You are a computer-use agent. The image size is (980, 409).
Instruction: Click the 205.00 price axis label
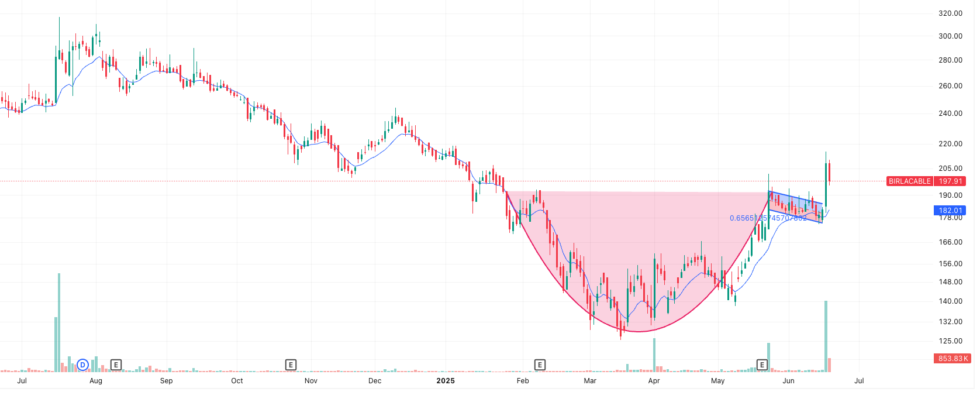950,169
